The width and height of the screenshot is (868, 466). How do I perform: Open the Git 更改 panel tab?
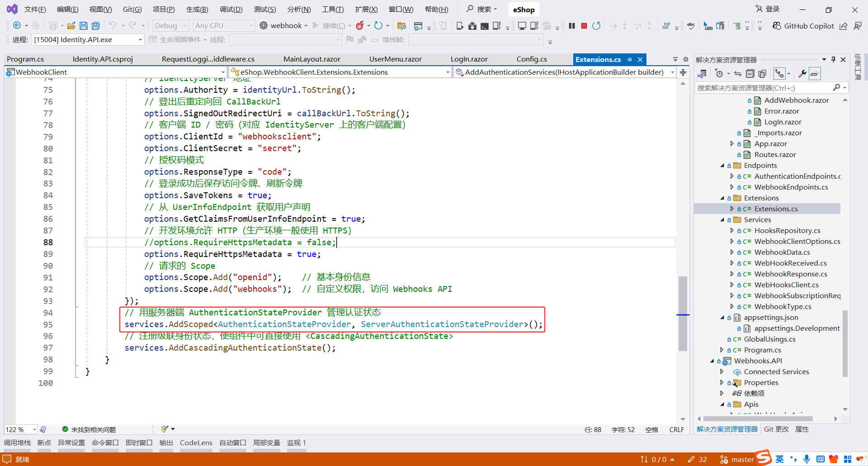pyautogui.click(x=776, y=429)
